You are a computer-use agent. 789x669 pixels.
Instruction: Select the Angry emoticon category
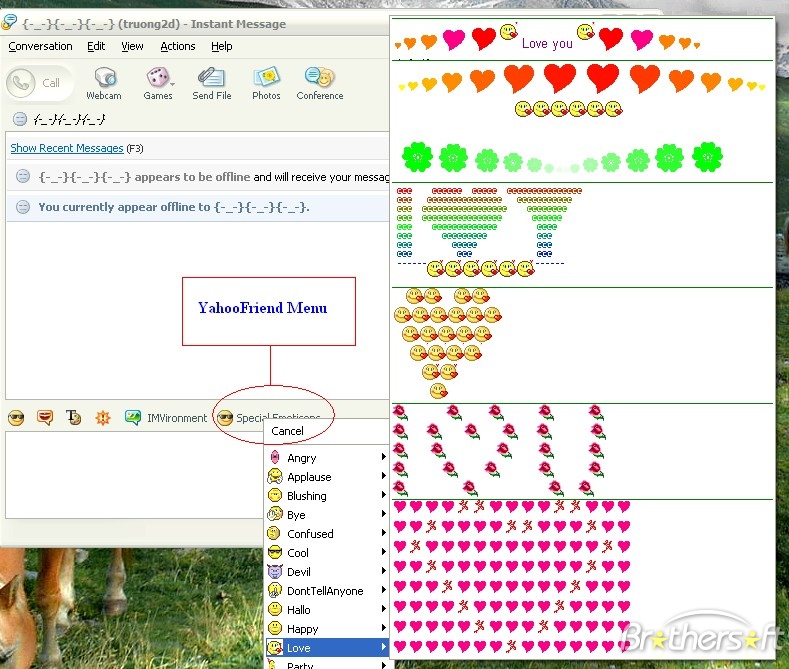[x=327, y=458]
